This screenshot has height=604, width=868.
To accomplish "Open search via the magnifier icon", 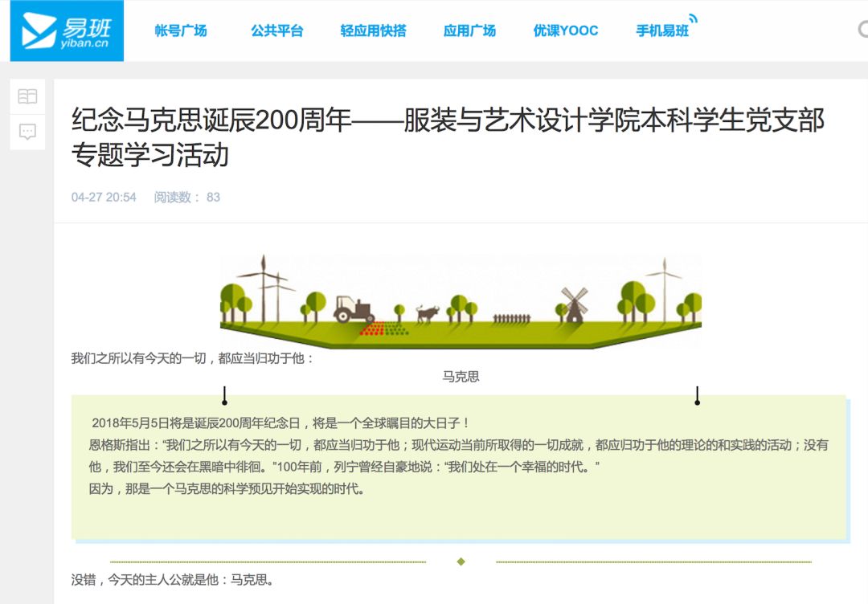I will [x=862, y=31].
